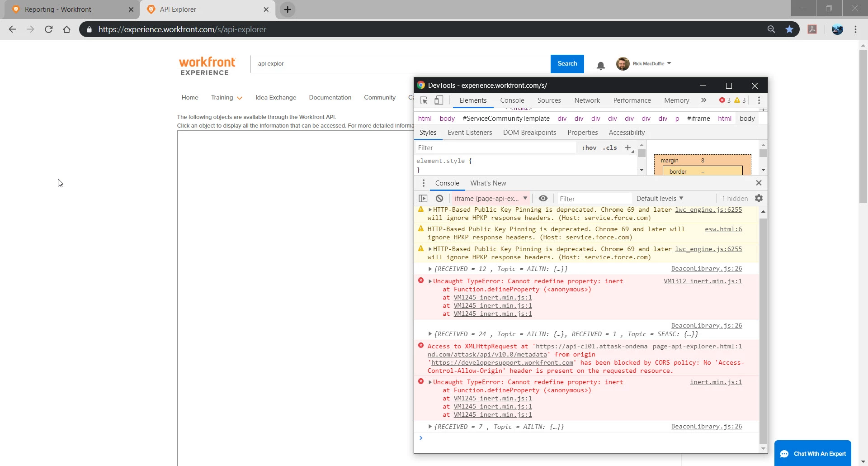Select the Accessibility pane tab
The height and width of the screenshot is (466, 868).
[x=627, y=133]
